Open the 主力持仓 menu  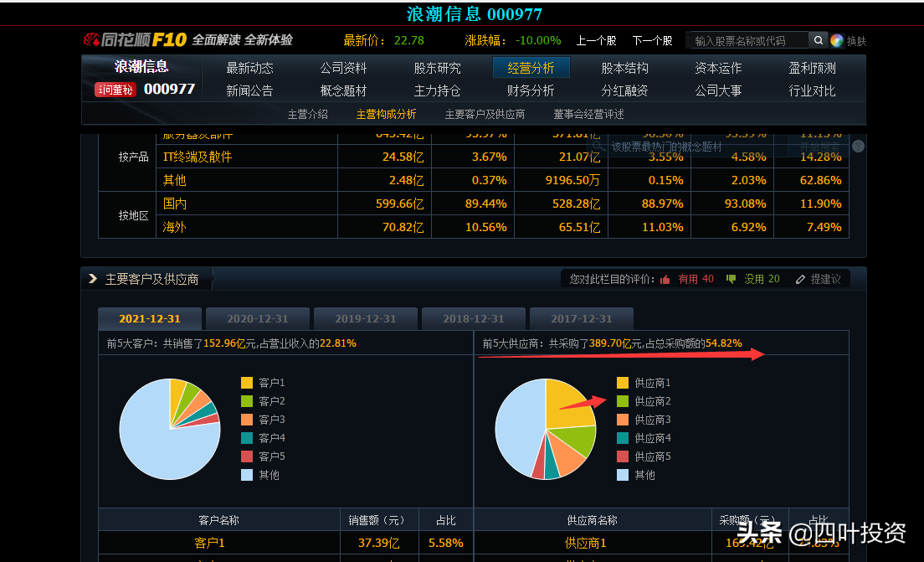click(x=437, y=90)
